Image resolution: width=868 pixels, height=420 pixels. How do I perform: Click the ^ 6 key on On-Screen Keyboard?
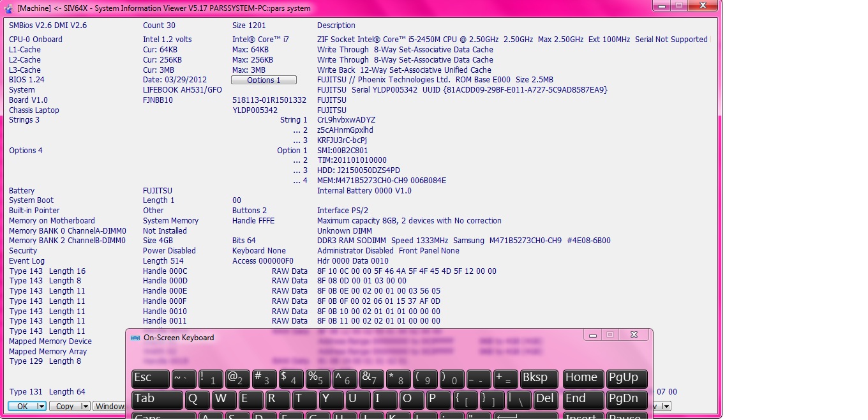(x=345, y=379)
